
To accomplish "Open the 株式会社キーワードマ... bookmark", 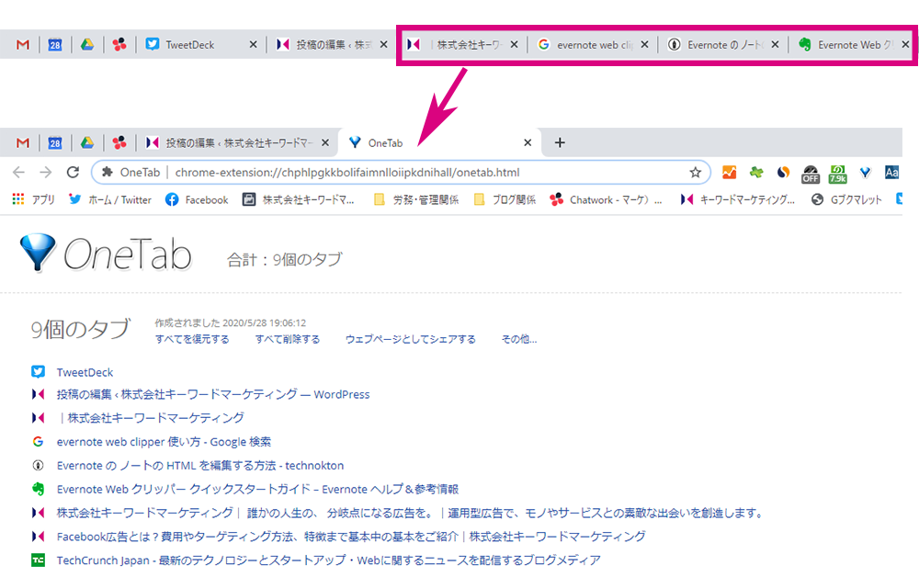I will 299,199.
